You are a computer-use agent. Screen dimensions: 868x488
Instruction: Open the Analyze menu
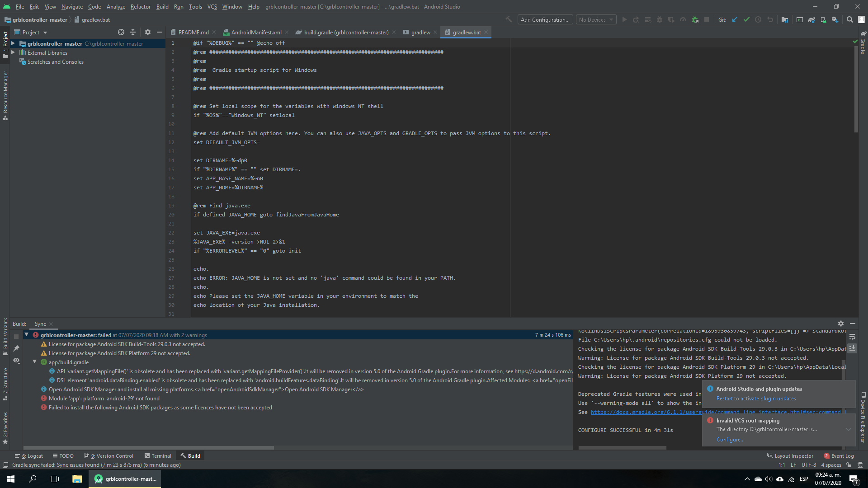coord(116,6)
